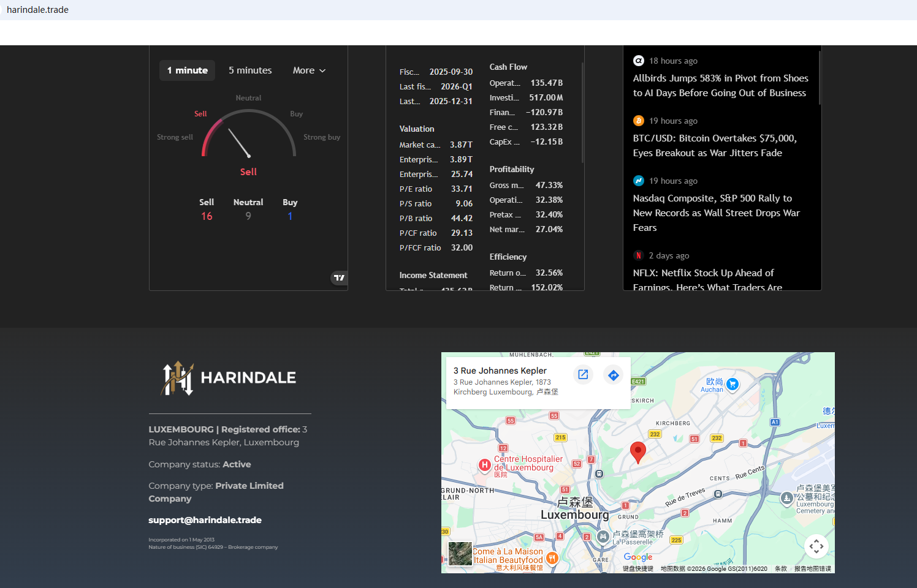Select the 5 minutes timeframe tab
The height and width of the screenshot is (588, 917).
[x=250, y=70]
